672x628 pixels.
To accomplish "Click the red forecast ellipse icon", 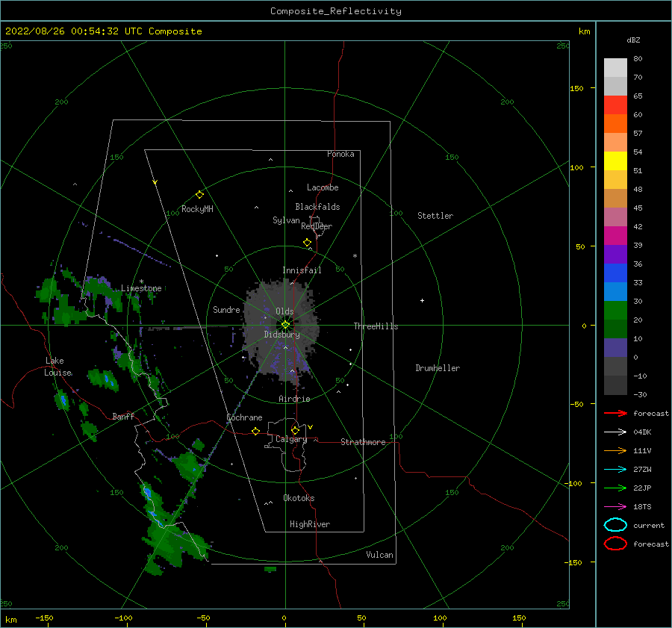I will coord(615,544).
